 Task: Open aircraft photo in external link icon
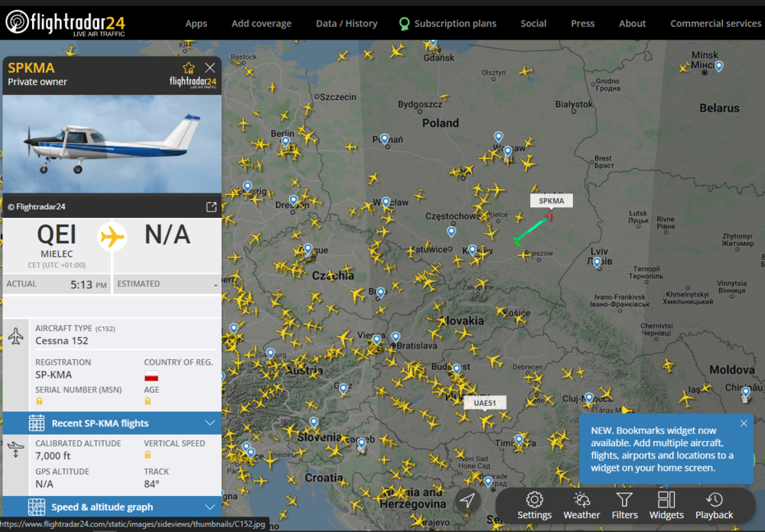pos(211,206)
